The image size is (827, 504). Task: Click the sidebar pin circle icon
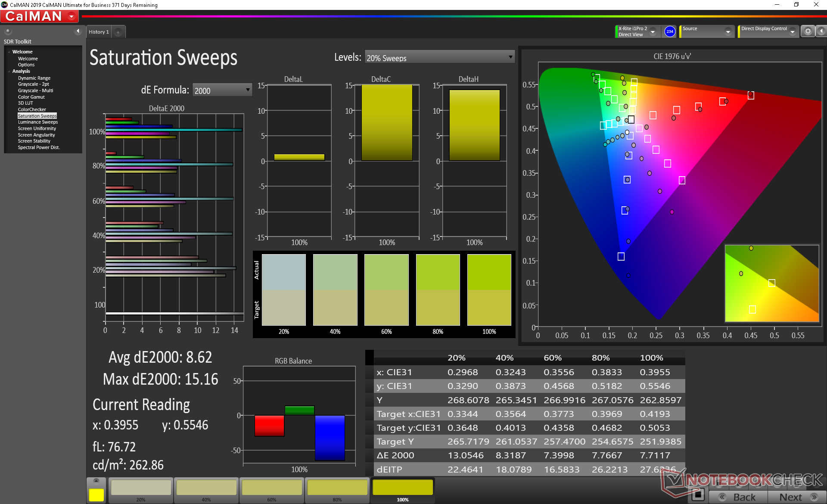[x=8, y=31]
